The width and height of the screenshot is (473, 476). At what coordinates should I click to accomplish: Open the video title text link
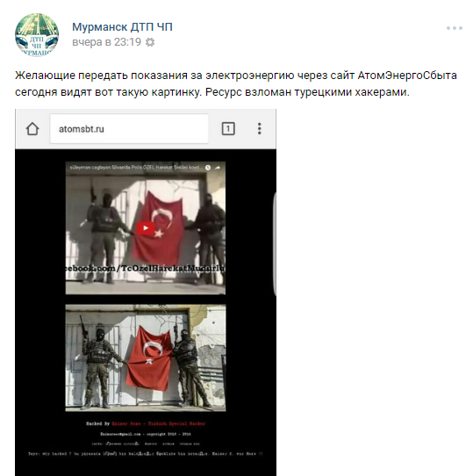(x=136, y=168)
